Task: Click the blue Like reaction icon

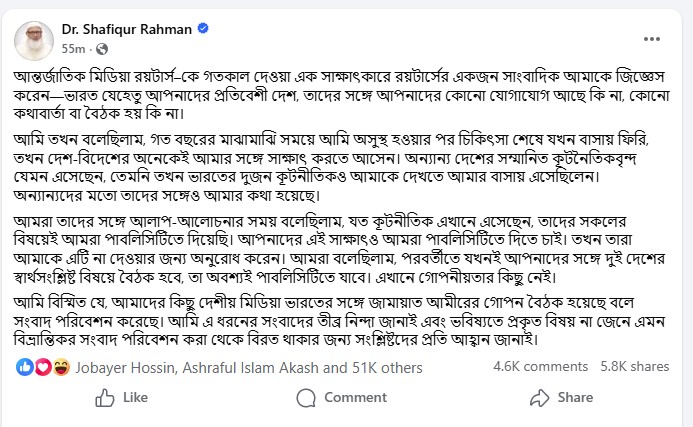Action: [24, 368]
